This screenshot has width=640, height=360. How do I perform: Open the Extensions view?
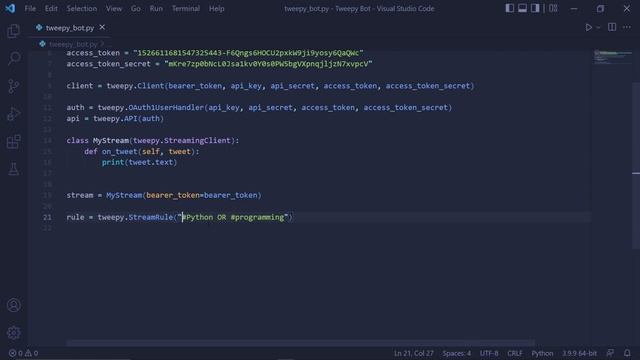click(13, 142)
